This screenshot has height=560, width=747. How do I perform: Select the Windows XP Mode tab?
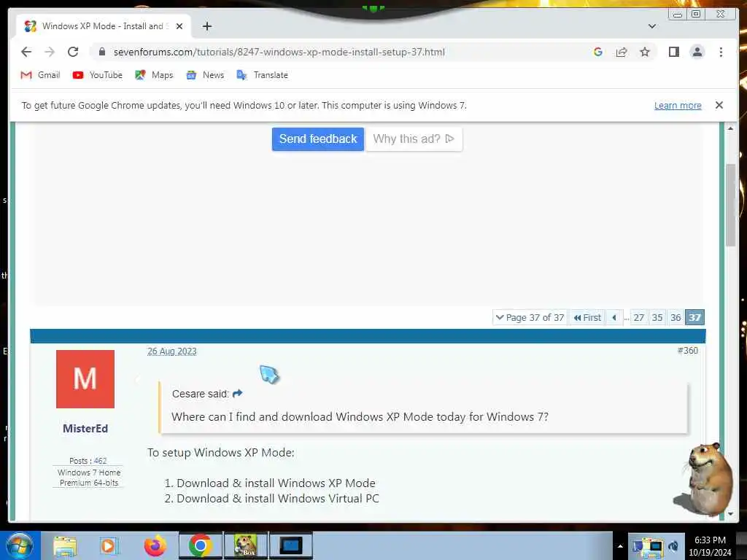104,26
